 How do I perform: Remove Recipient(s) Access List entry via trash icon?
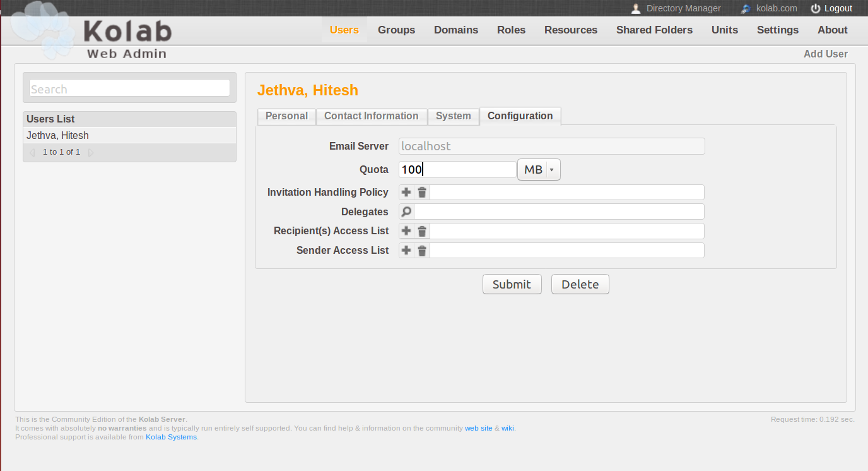[422, 231]
